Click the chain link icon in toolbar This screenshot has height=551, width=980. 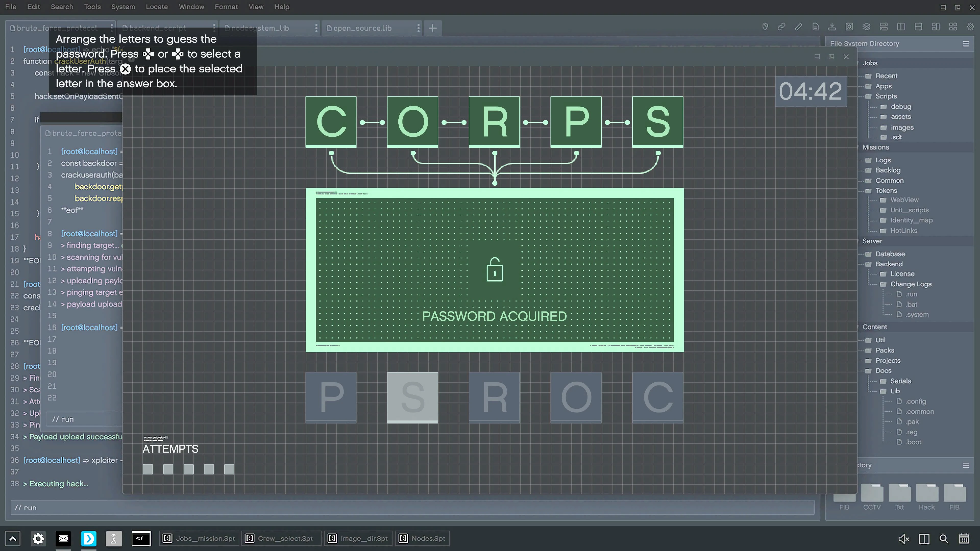click(781, 27)
